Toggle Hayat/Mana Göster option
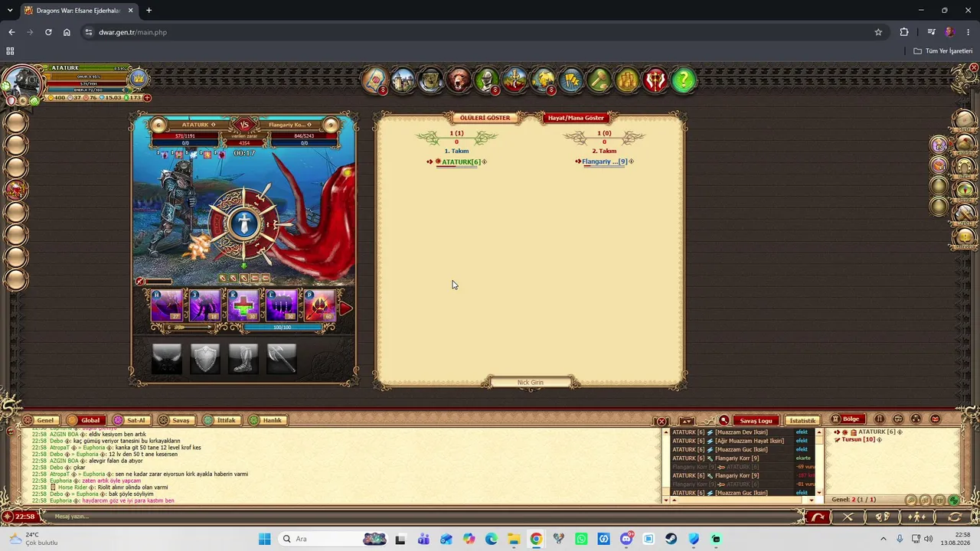 point(576,118)
